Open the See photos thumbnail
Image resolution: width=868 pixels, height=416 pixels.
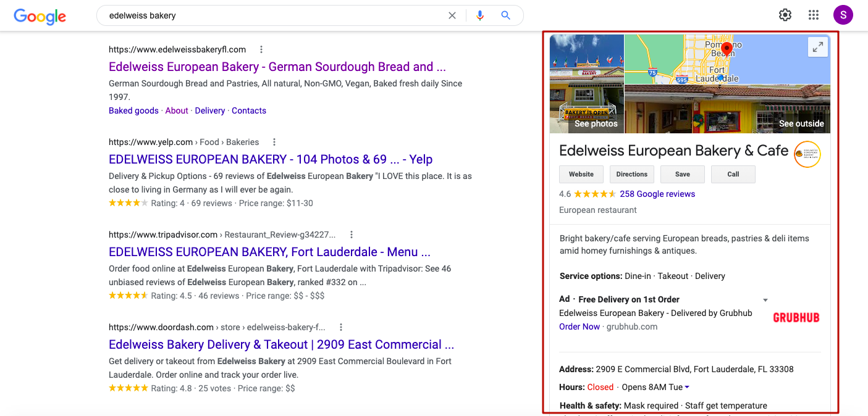(587, 84)
